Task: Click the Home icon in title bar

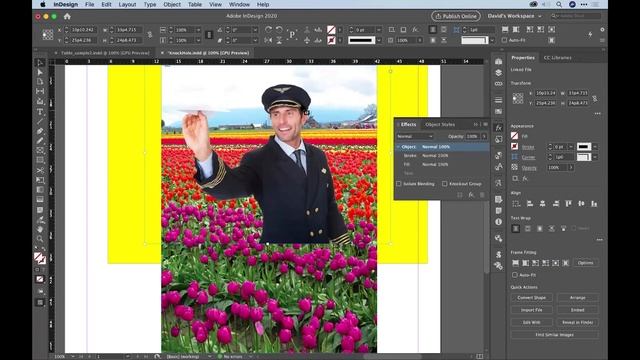Action: pyautogui.click(x=67, y=16)
